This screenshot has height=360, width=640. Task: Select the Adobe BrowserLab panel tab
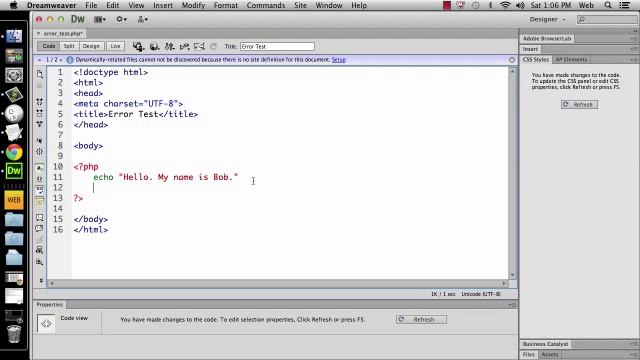(x=547, y=38)
